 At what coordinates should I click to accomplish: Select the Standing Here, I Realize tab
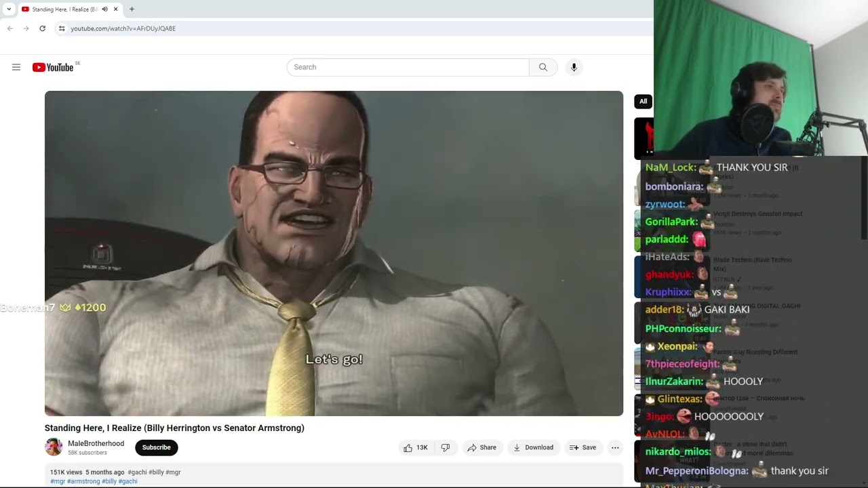(x=65, y=9)
